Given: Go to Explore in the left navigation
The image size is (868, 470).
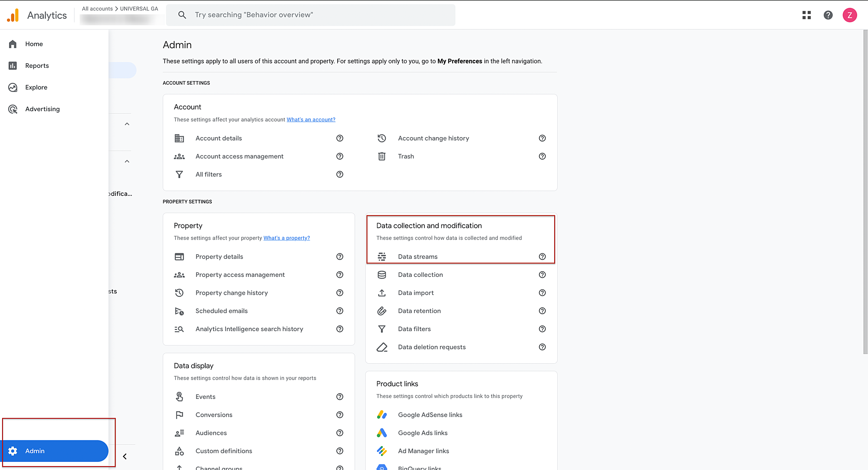Looking at the screenshot, I should click(36, 87).
